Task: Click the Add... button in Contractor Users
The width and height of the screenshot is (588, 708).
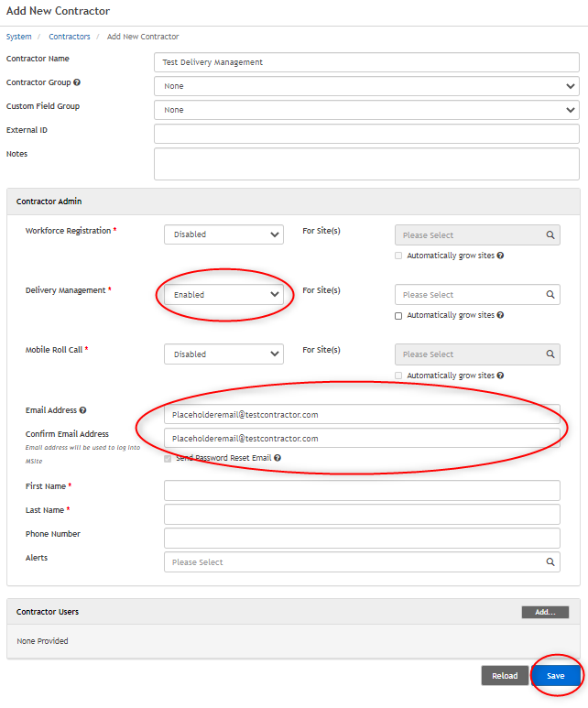Action: tap(545, 612)
